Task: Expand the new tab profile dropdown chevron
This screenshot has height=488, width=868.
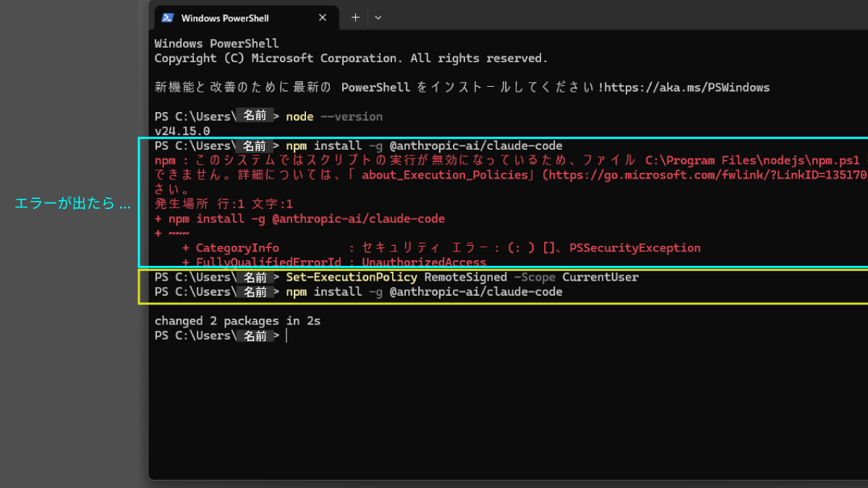Action: (x=378, y=17)
